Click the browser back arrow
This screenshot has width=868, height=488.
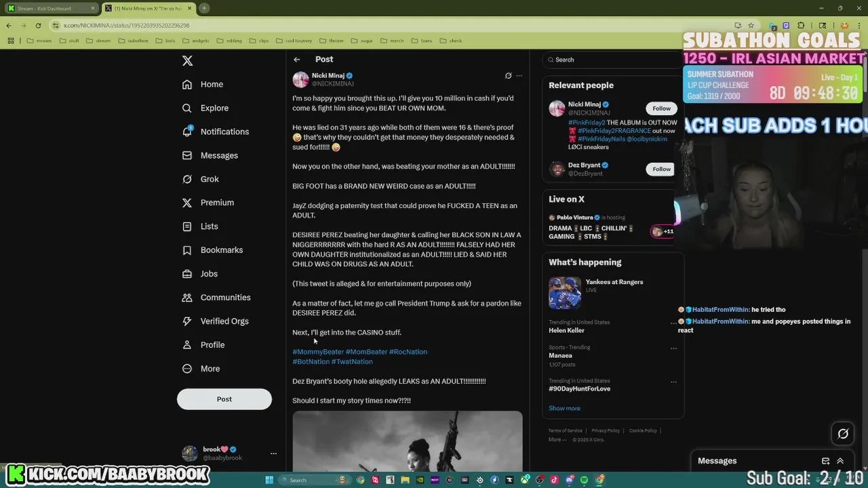tap(9, 25)
